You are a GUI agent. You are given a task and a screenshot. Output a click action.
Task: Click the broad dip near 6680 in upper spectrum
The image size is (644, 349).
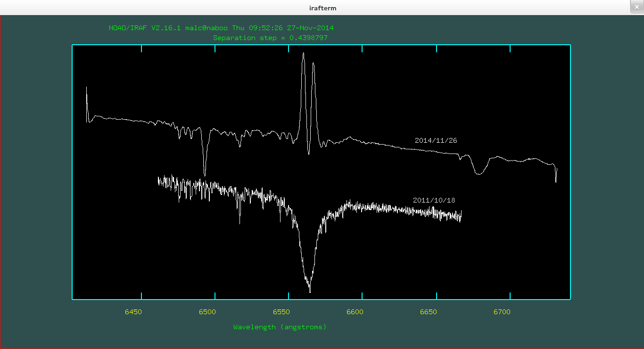(479, 173)
